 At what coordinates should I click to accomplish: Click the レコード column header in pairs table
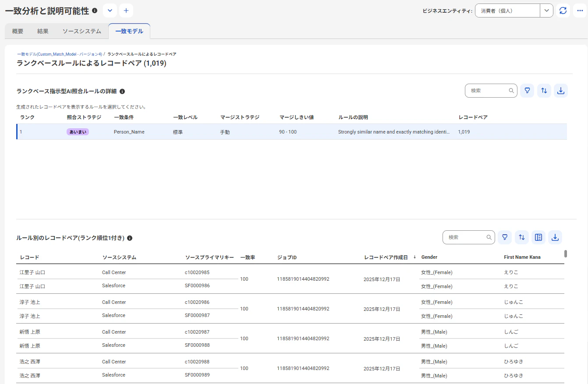point(29,257)
